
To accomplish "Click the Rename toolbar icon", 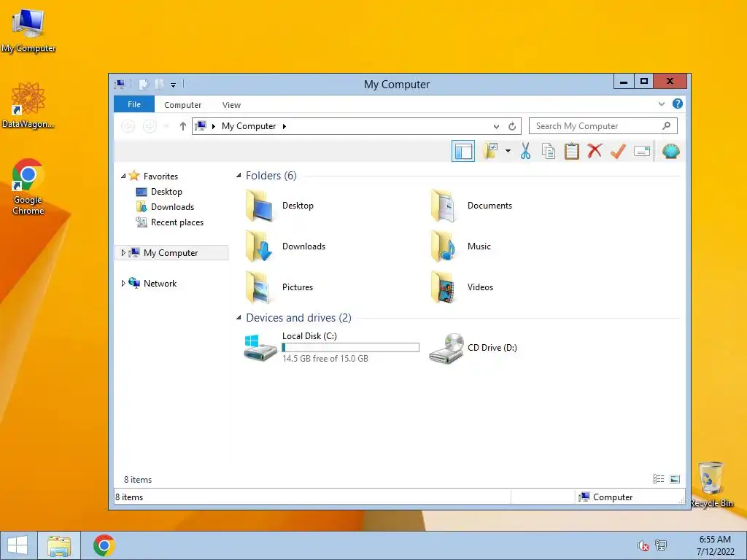I will 642,152.
